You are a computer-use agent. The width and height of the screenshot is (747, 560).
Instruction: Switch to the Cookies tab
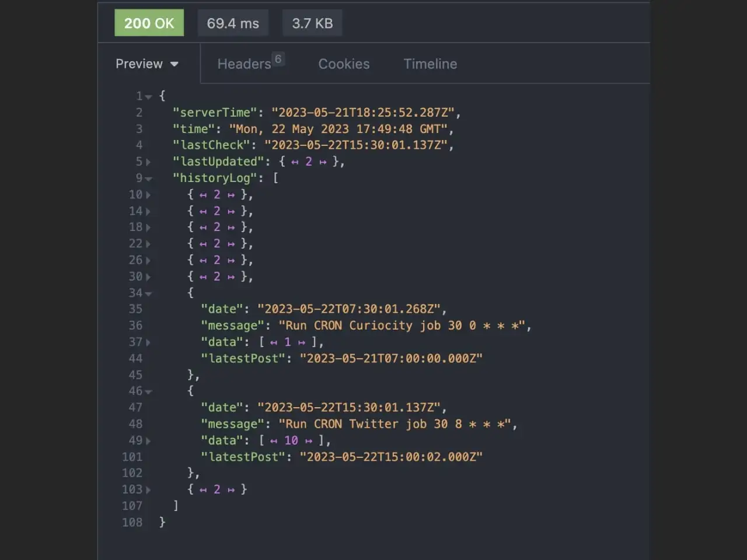coord(344,64)
